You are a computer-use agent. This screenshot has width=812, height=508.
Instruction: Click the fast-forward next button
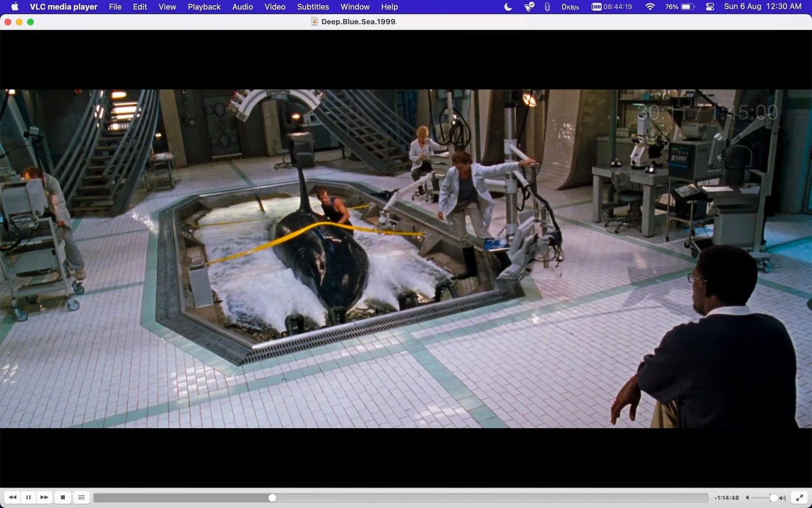coord(44,497)
